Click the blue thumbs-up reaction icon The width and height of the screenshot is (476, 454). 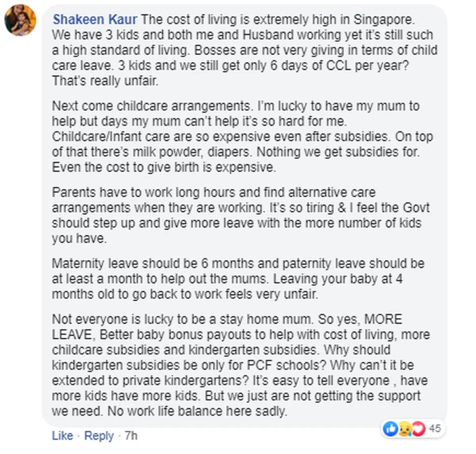391,429
